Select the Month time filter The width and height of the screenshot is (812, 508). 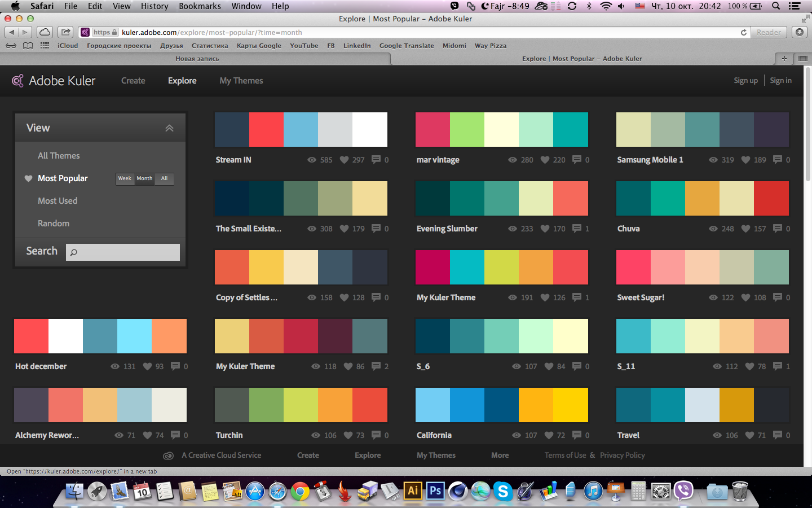[144, 178]
